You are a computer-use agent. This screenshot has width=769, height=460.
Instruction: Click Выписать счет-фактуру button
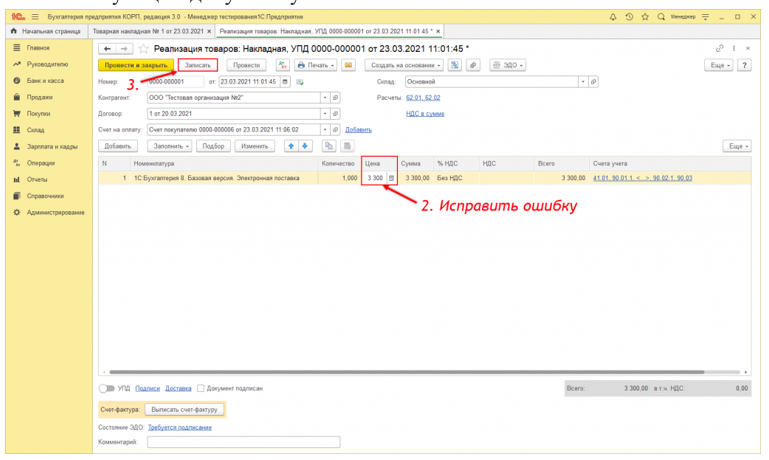point(184,409)
